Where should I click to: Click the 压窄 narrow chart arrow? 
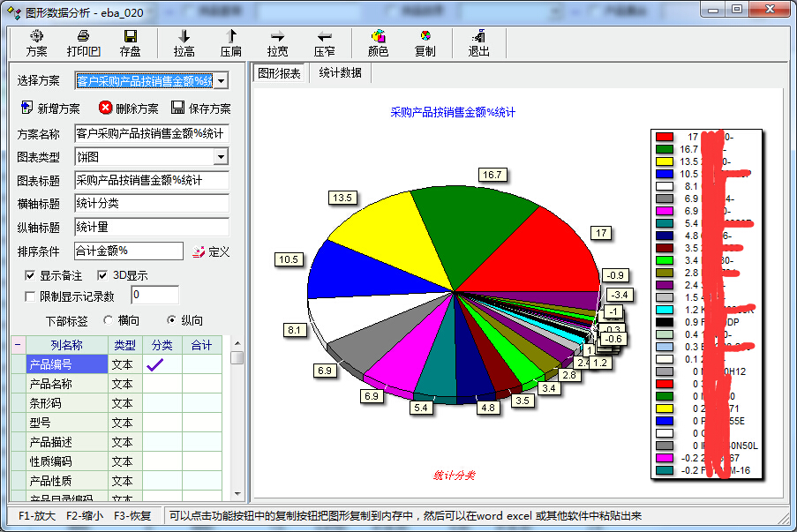(324, 37)
